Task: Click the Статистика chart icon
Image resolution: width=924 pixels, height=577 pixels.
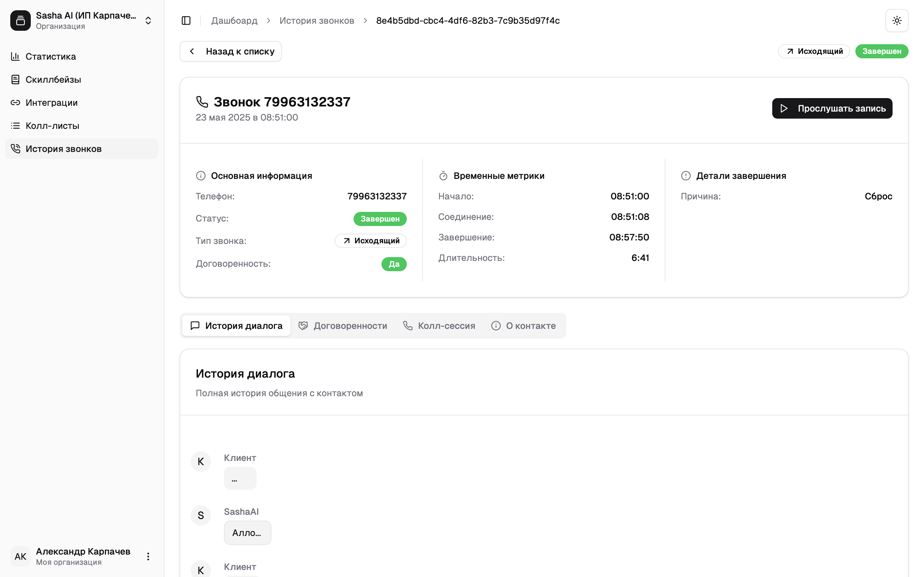Action: pos(15,56)
